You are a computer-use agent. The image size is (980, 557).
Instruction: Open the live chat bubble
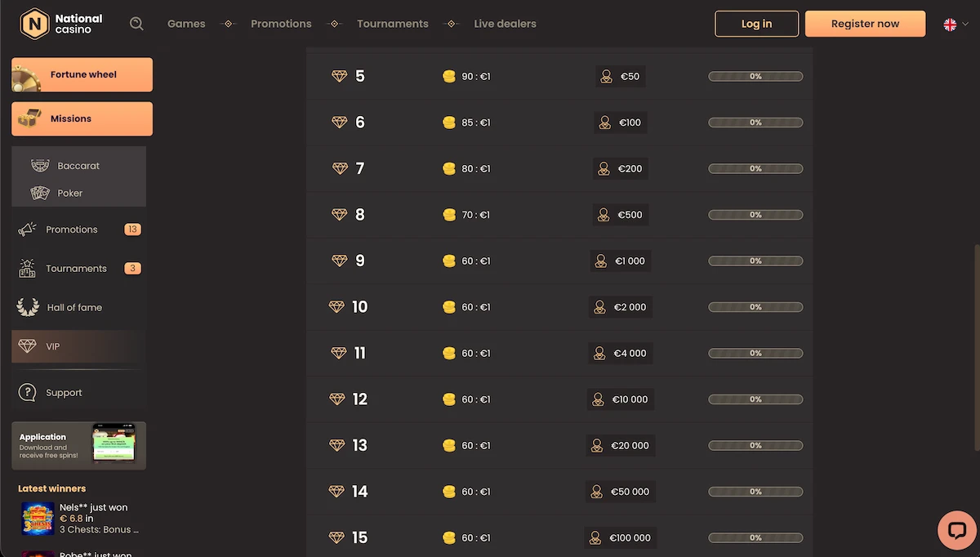pyautogui.click(x=956, y=531)
